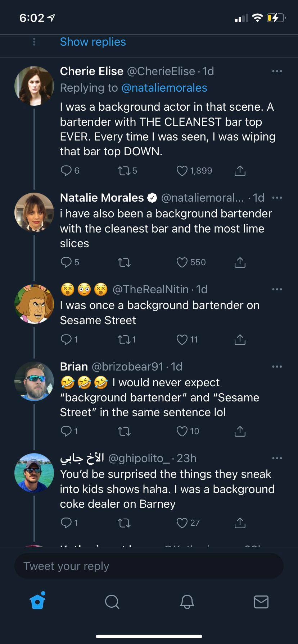298x644 pixels.
Task: Like @ghipolito_'s Barney tweet
Action: [182, 523]
